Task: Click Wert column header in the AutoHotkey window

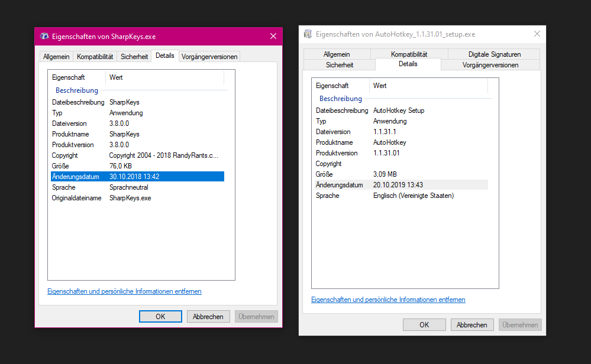Action: [x=428, y=86]
